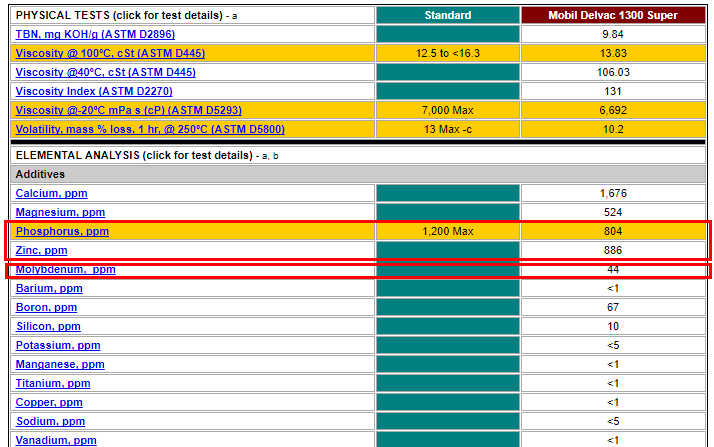The height and width of the screenshot is (447, 714).
Task: Select the Mobil Delvac 1300 Super column header
Action: [613, 15]
